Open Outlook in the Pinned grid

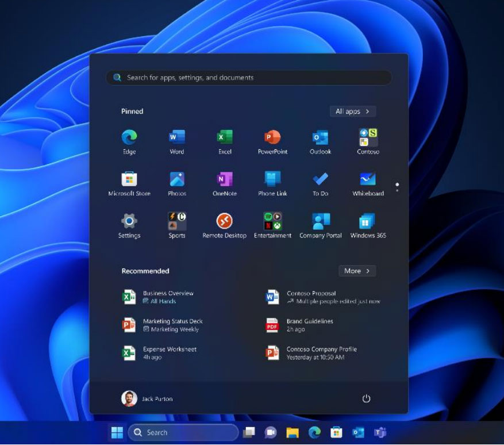[x=320, y=142]
